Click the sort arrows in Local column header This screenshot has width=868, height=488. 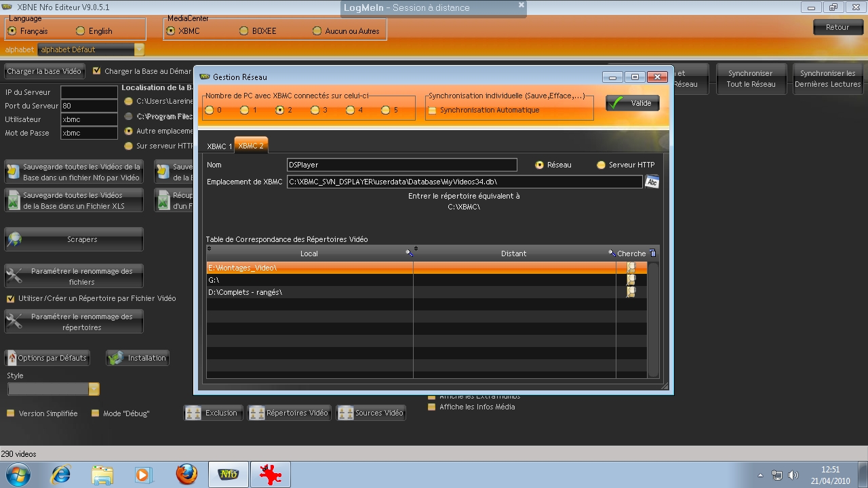tap(209, 249)
